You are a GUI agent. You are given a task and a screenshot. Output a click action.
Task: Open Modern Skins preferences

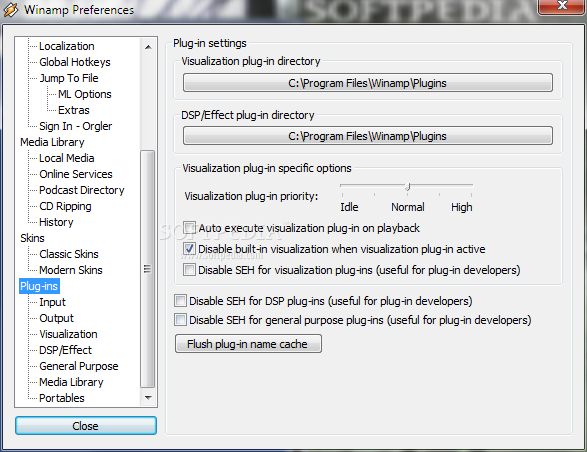(71, 270)
